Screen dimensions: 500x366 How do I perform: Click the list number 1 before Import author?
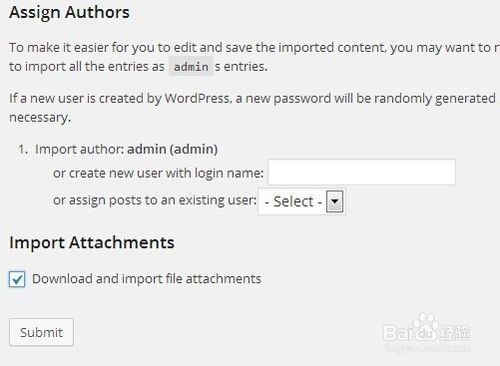[23, 149]
